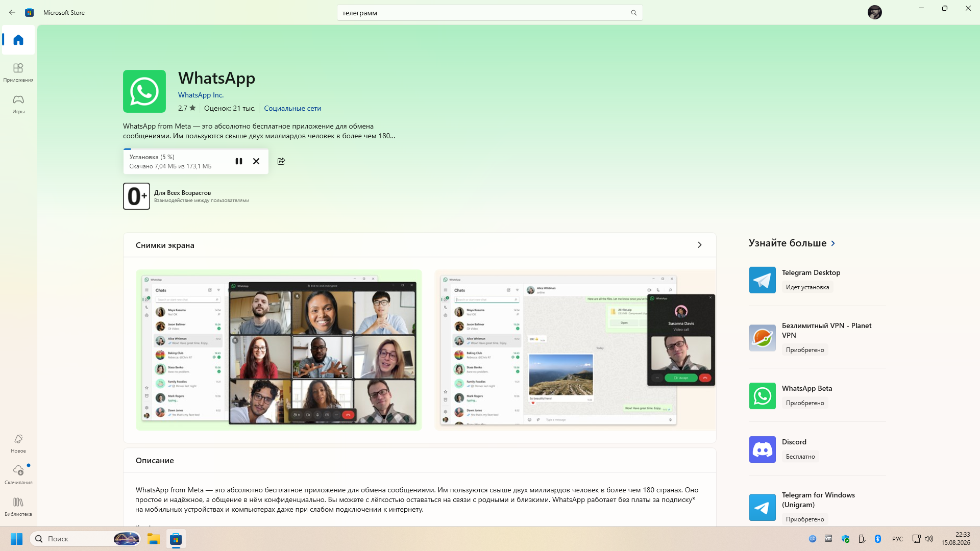Click the "Оценок: 21 тыс." ratings count
Screen dimensions: 980x551
tap(230, 108)
